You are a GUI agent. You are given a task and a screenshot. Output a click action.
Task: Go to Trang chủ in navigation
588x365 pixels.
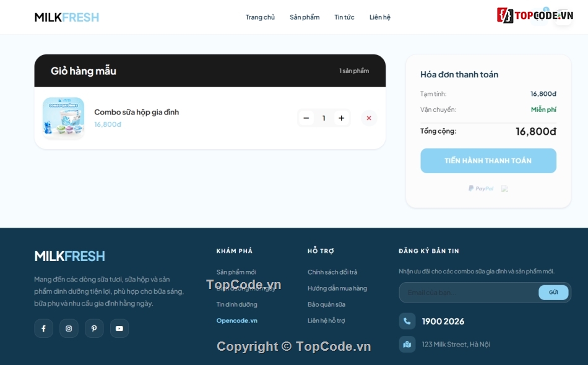260,17
